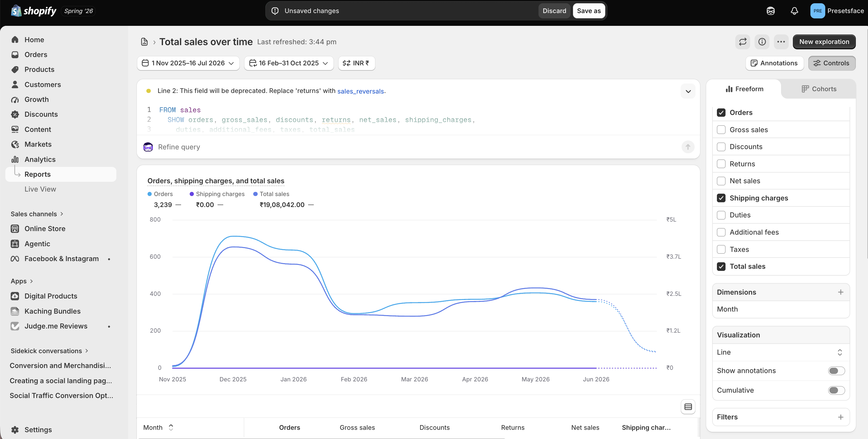Click the refresh report icon
The width and height of the screenshot is (868, 439).
tap(743, 42)
